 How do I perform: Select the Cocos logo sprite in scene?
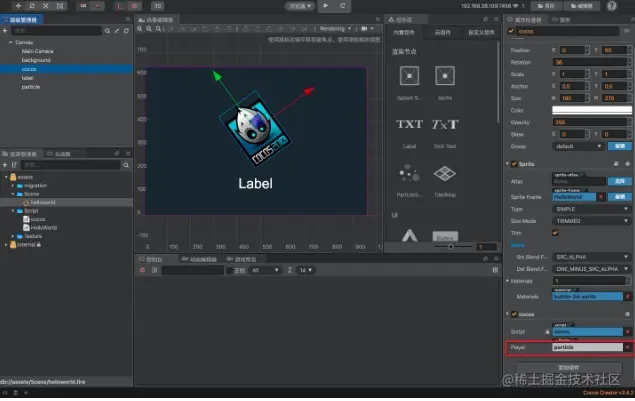click(255, 130)
